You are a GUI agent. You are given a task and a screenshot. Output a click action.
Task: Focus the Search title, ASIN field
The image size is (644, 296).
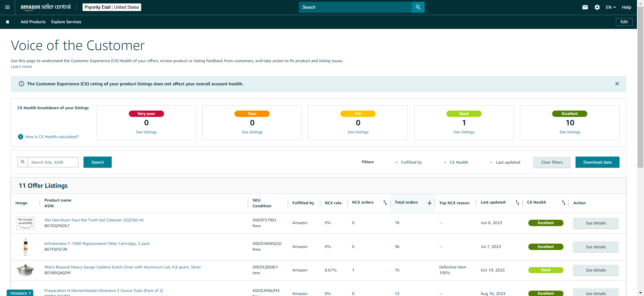(53, 162)
